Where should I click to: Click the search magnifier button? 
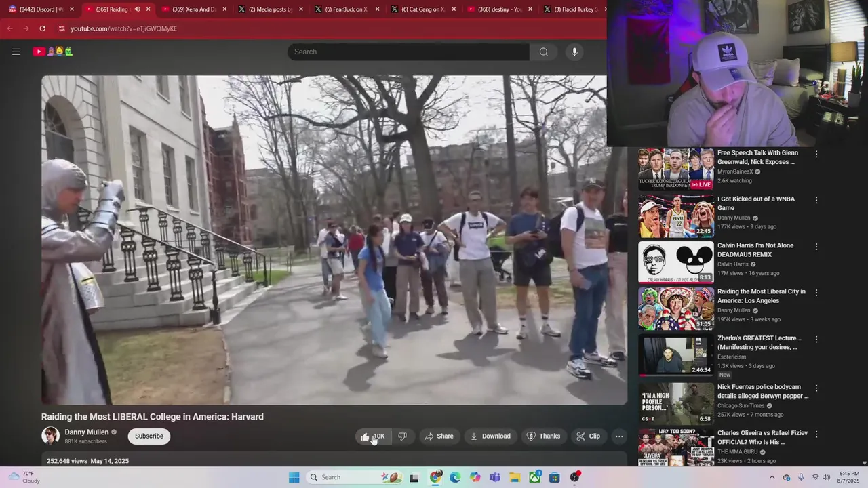tap(543, 52)
